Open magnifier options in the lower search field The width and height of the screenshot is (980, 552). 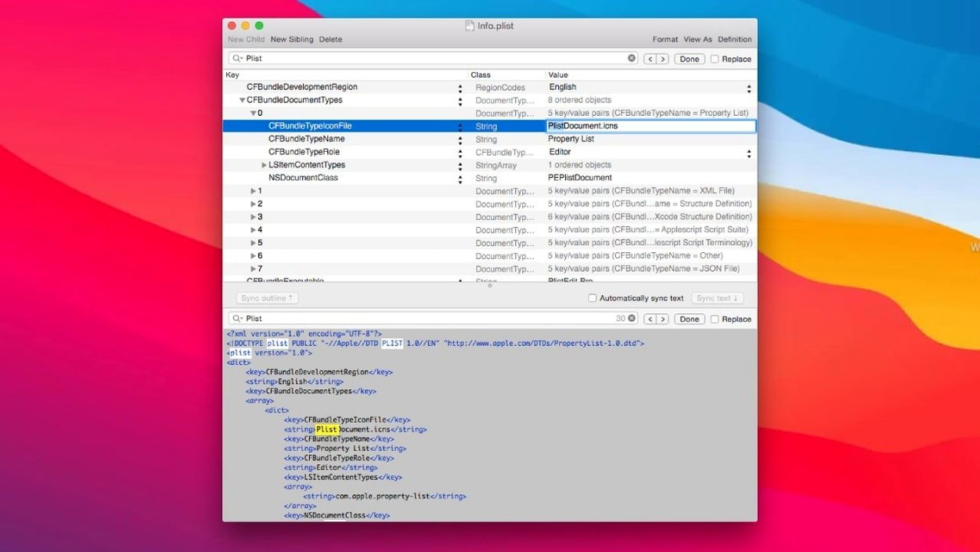click(237, 319)
